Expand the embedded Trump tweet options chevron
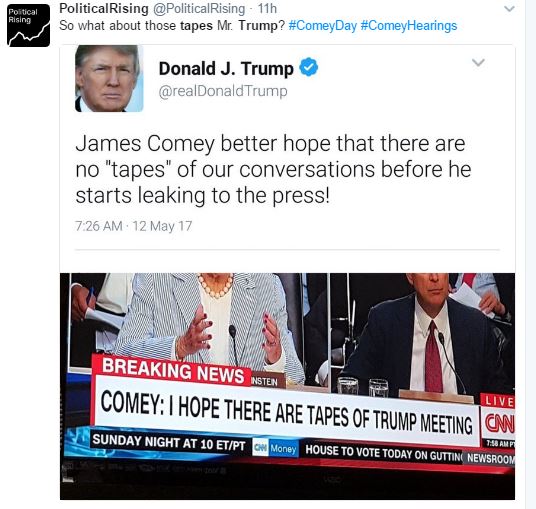The width and height of the screenshot is (536, 509). pos(478,63)
